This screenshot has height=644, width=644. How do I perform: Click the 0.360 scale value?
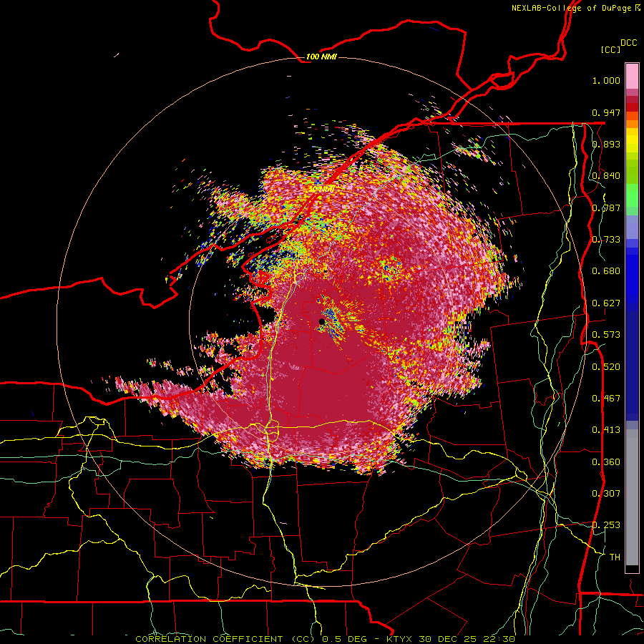pos(606,462)
